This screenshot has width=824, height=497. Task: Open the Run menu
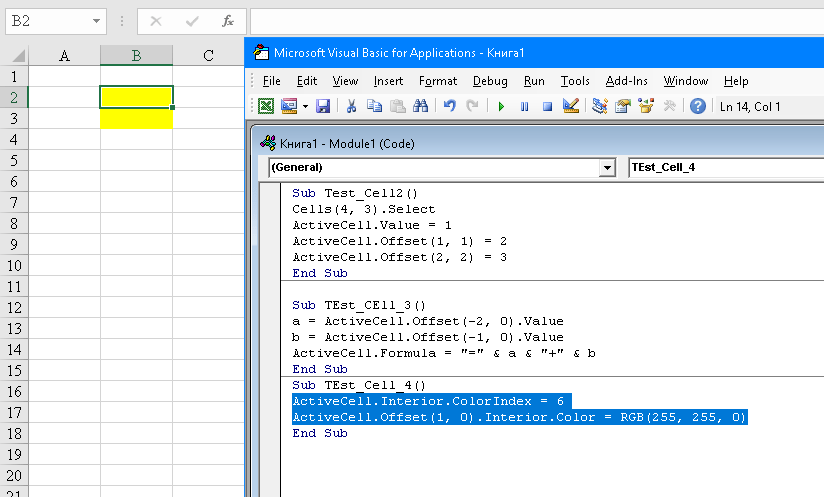tap(534, 81)
